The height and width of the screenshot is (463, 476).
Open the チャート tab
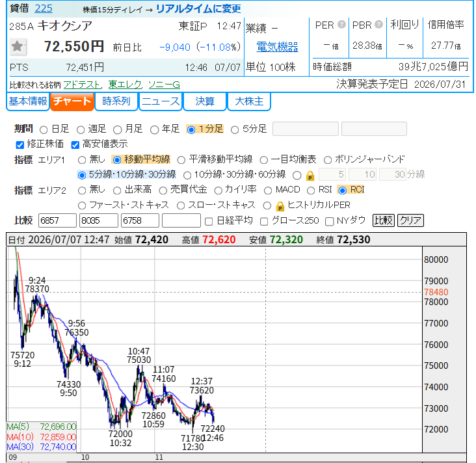click(72, 101)
